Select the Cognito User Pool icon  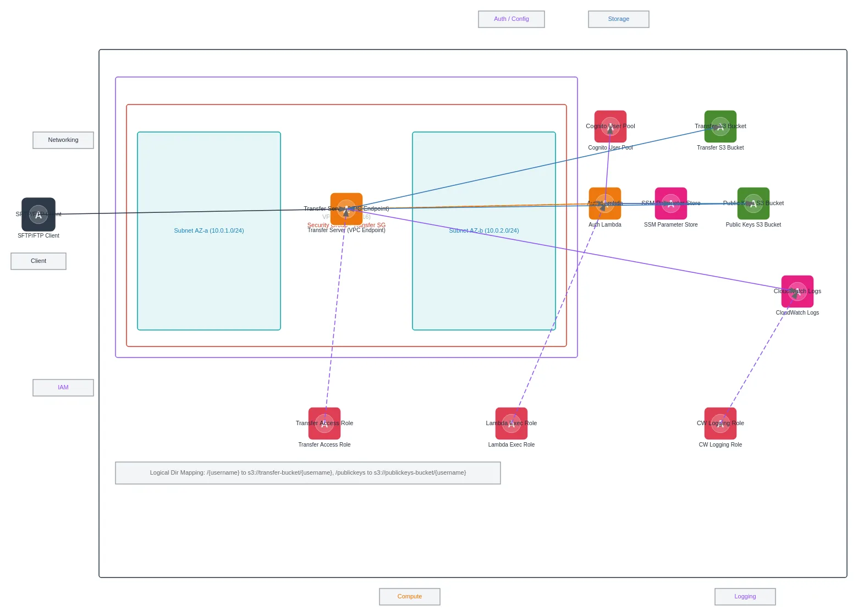click(x=610, y=127)
